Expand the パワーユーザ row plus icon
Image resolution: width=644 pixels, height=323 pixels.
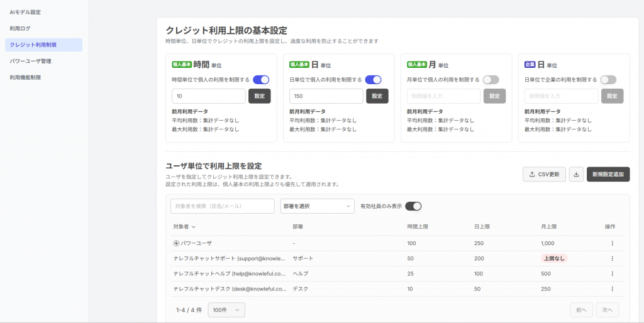[x=176, y=243]
